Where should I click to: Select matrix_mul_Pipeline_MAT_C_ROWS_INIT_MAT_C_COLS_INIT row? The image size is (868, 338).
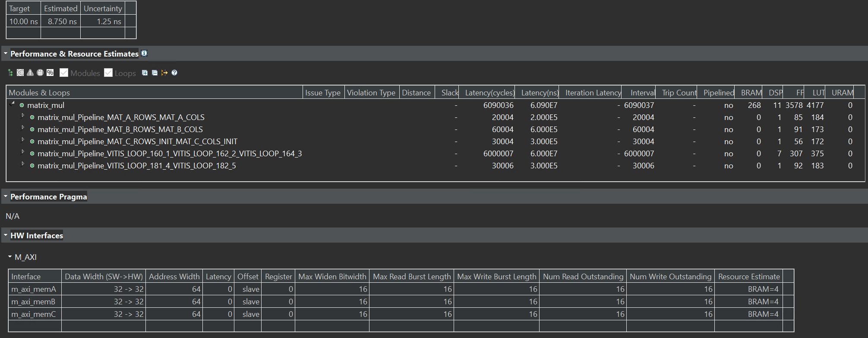(x=436, y=142)
